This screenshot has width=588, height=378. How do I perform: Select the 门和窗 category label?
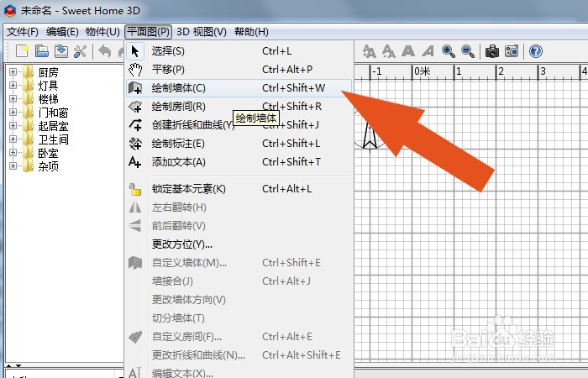click(53, 113)
